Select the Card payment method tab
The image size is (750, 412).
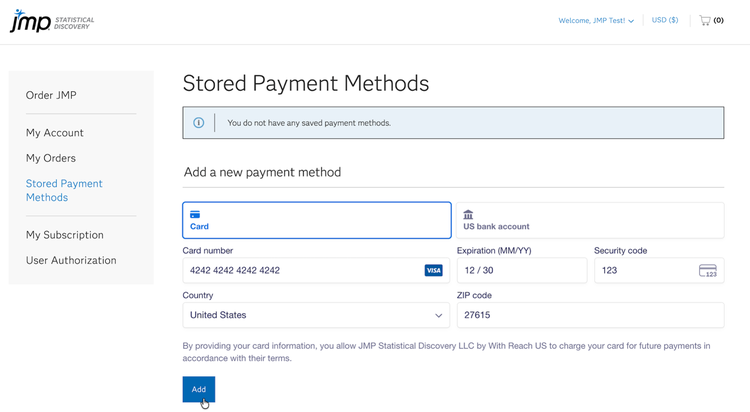coord(316,220)
